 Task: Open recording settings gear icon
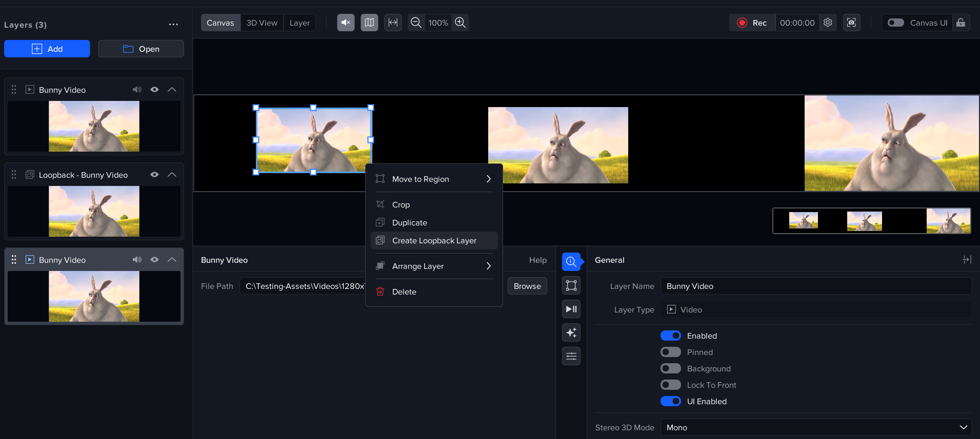point(828,23)
